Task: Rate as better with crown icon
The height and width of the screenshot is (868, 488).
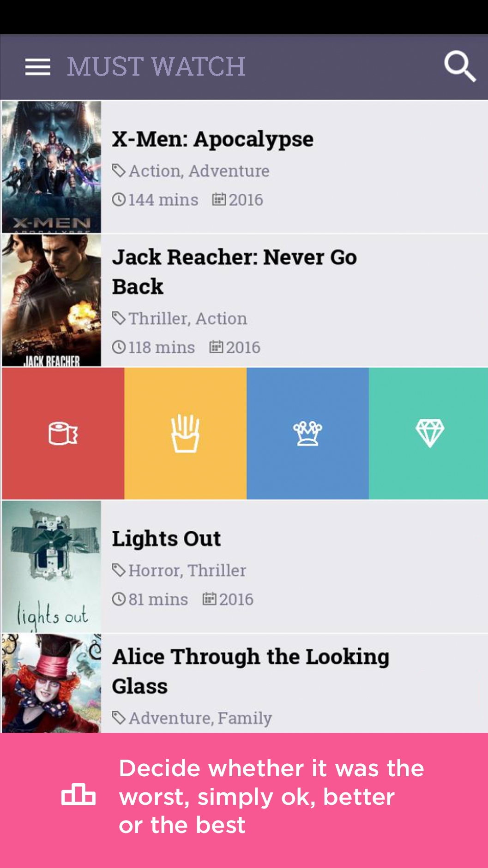Action: click(x=307, y=433)
